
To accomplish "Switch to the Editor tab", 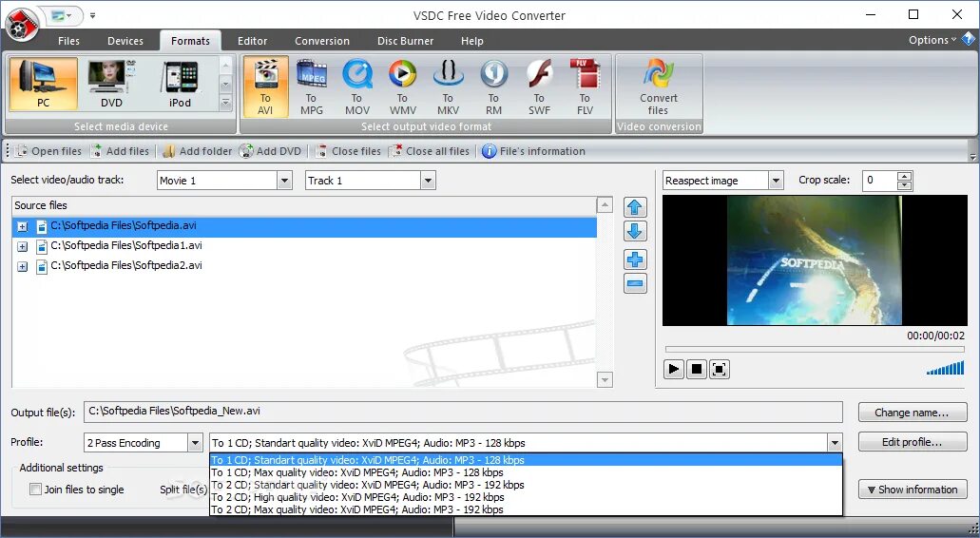I will pyautogui.click(x=252, y=41).
